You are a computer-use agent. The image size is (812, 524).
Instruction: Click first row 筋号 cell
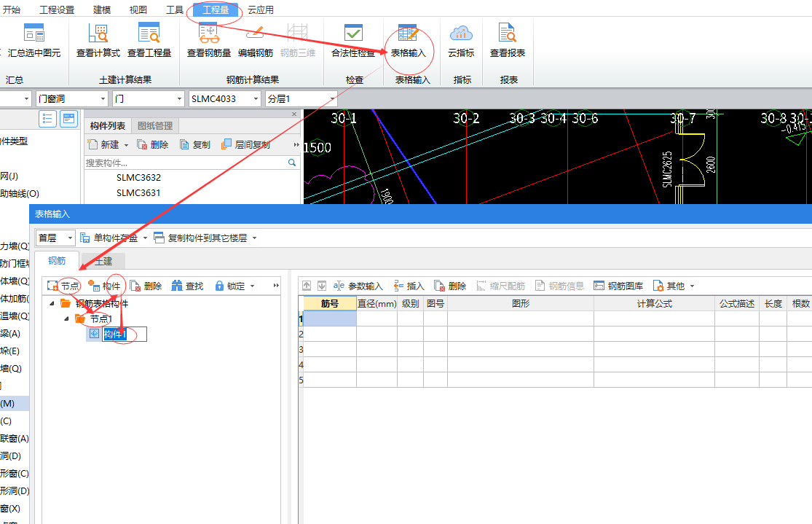[330, 318]
